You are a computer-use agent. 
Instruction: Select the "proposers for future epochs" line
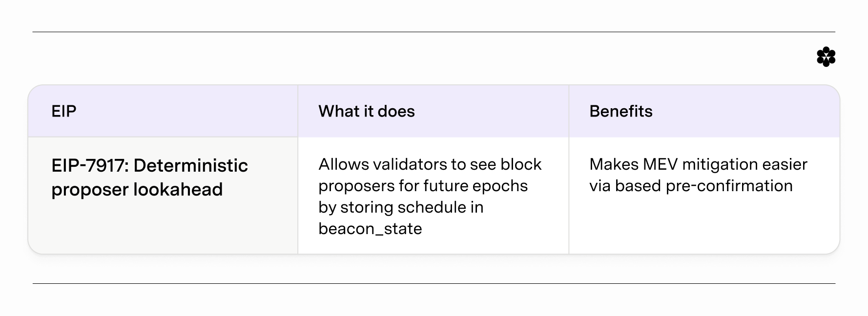423,186
